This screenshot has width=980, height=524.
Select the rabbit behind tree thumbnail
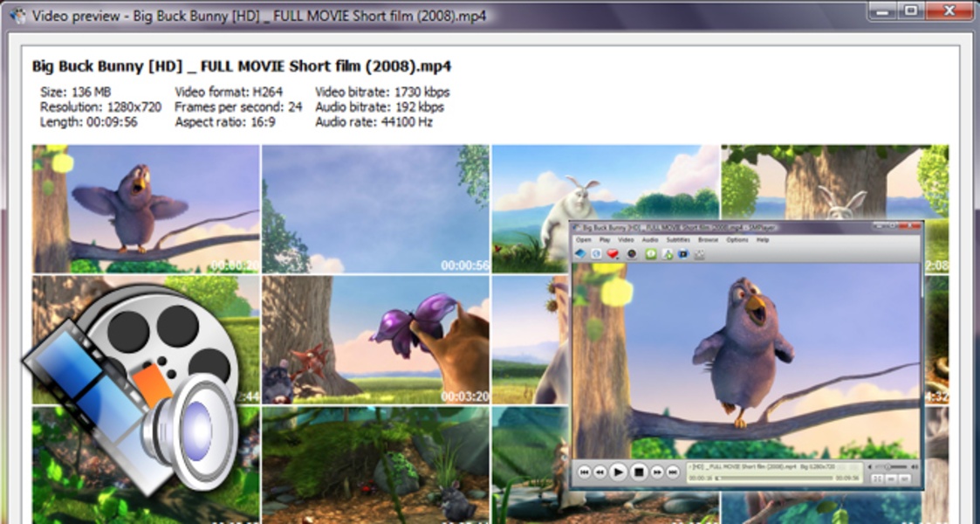835,209
